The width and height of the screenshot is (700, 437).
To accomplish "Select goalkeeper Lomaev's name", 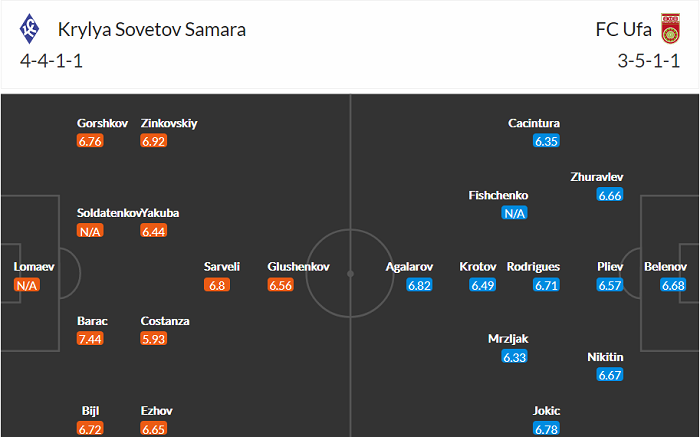I will point(33,268).
